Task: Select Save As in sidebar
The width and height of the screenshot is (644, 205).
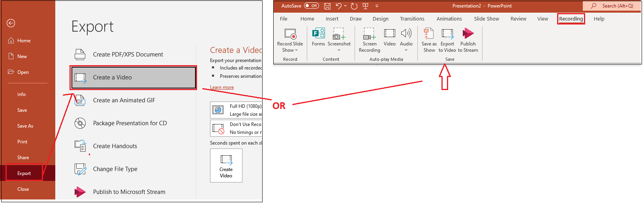Action: tap(25, 126)
